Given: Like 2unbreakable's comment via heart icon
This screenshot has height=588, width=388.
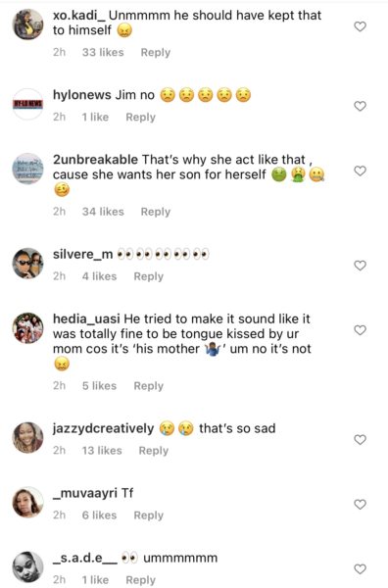Looking at the screenshot, I should coord(360,171).
